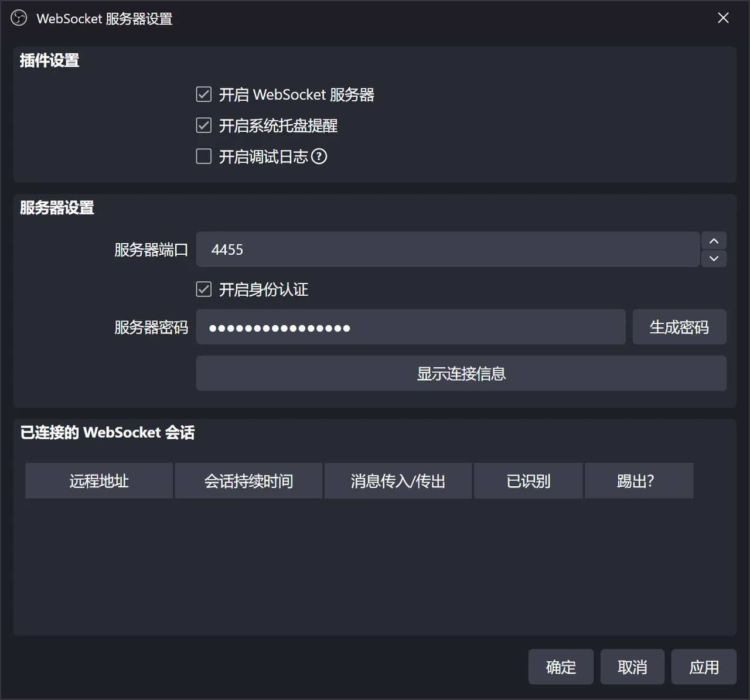750x700 pixels.
Task: Enable the 开启调试日志 checkbox
Action: pyautogui.click(x=203, y=156)
